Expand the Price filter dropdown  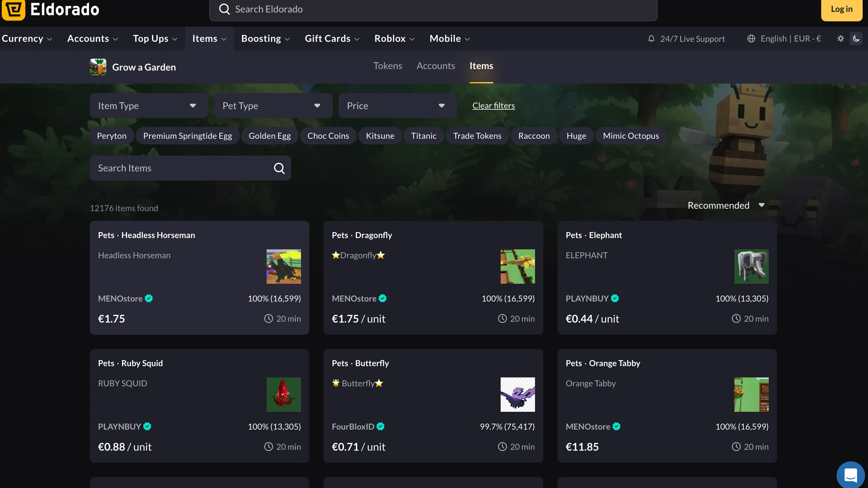click(x=397, y=106)
